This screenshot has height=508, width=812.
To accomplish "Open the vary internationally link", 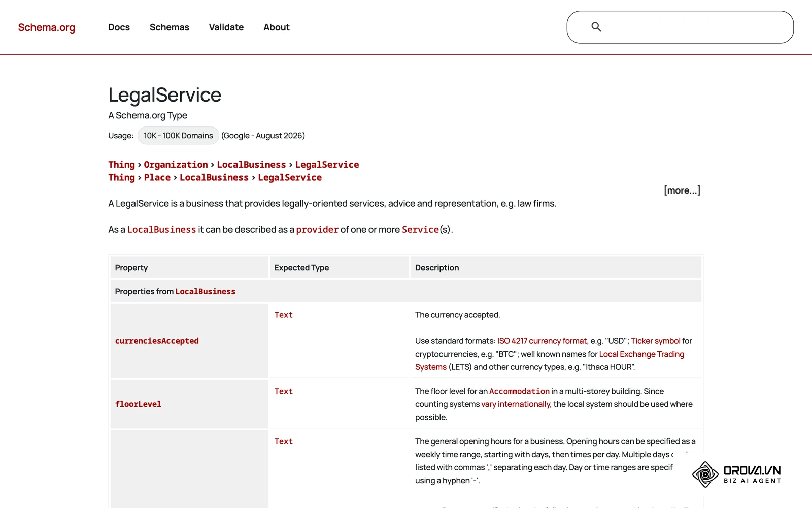I will point(516,404).
